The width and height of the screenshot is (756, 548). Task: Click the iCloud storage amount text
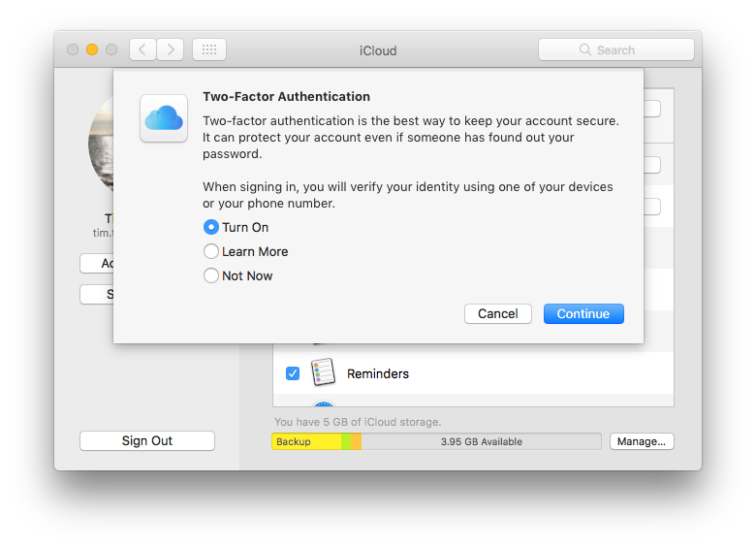tap(358, 422)
